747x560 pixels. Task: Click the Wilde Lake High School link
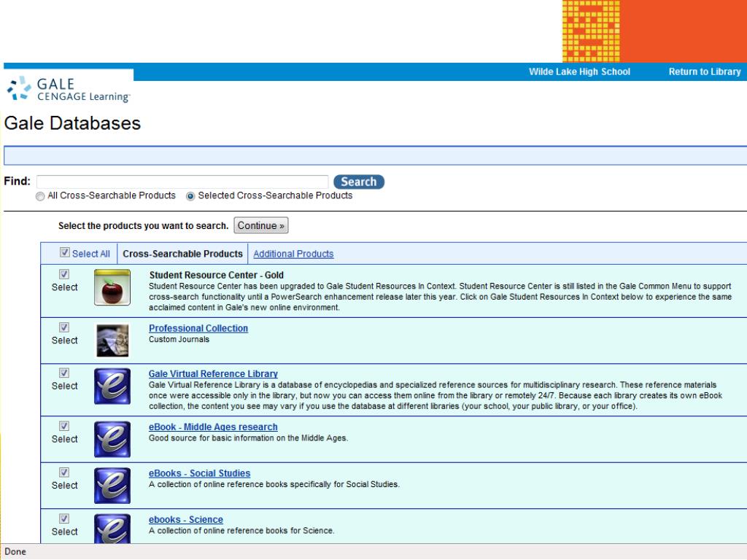pyautogui.click(x=579, y=72)
